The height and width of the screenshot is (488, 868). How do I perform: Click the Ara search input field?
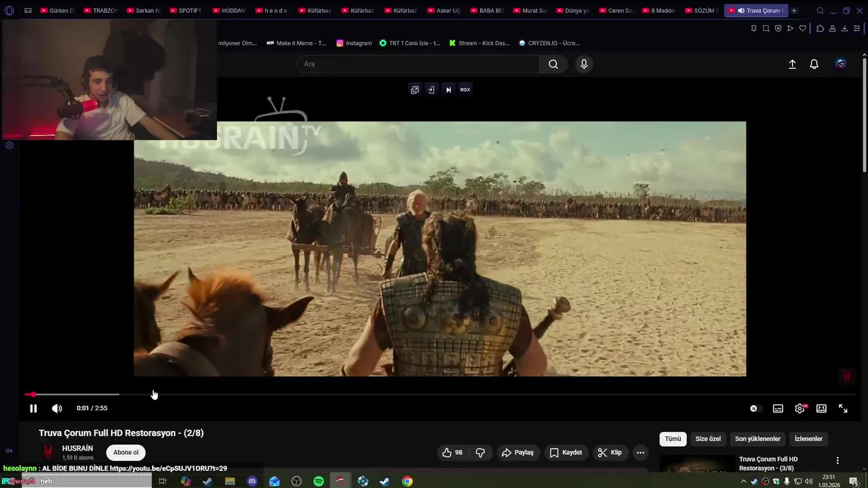(418, 64)
